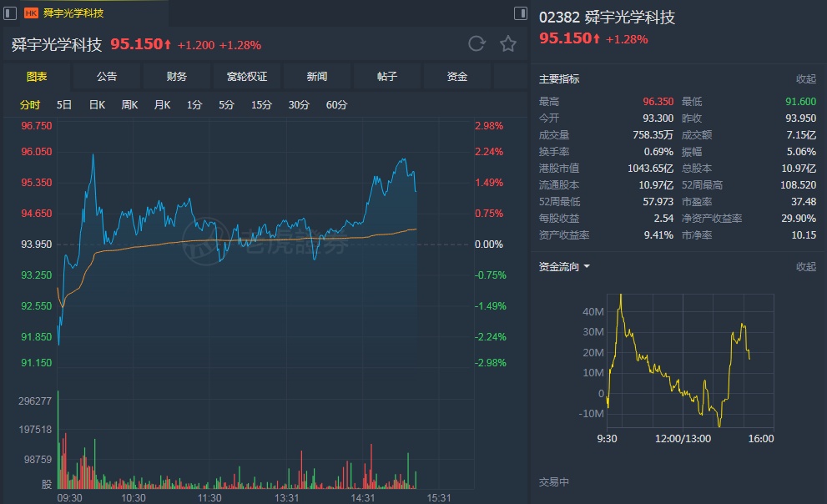This screenshot has height=504, width=827.
Task: Open the 资金流向 dropdown arrow
Action: (x=587, y=267)
